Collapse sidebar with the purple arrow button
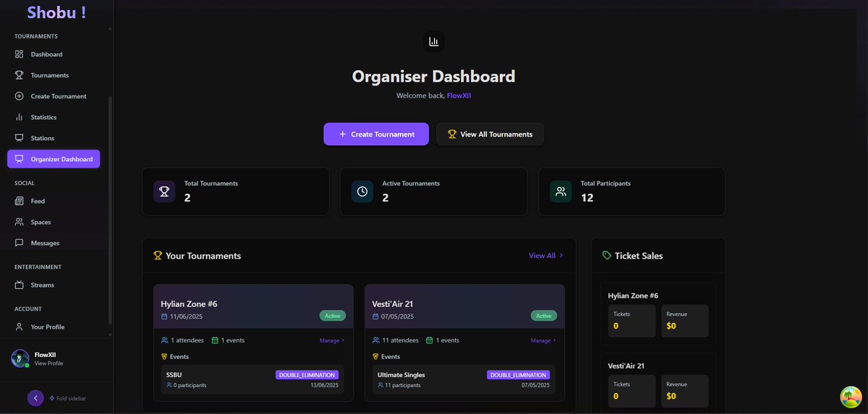Viewport: 868px width, 414px height. 35,398
